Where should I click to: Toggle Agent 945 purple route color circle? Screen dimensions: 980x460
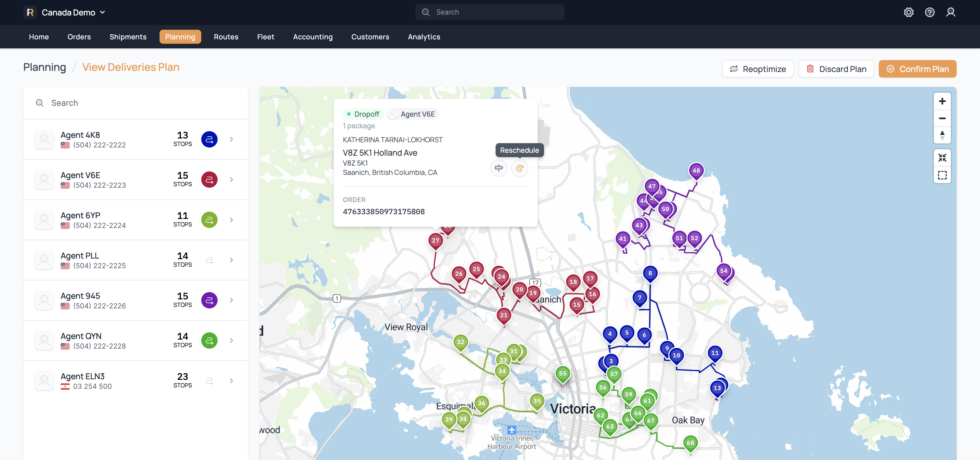tap(209, 300)
